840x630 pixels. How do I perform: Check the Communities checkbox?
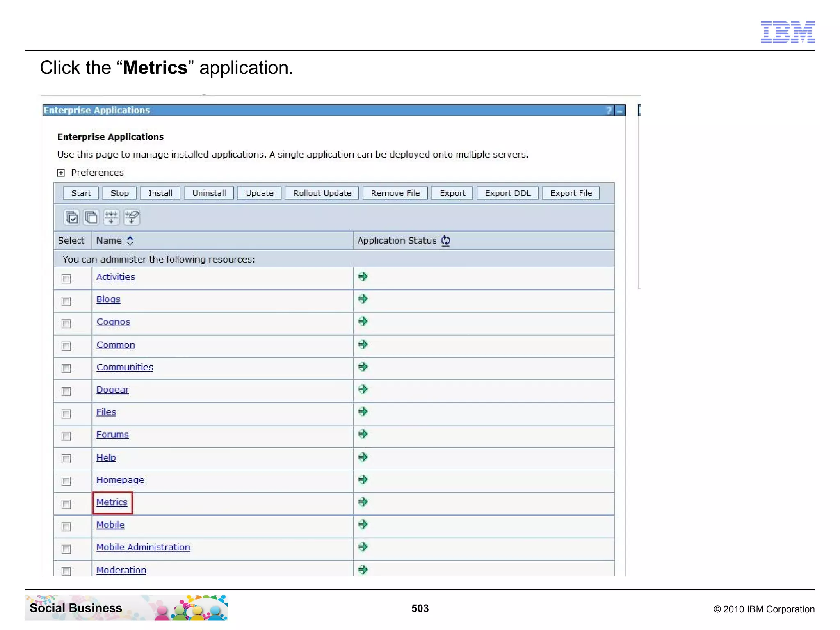(66, 369)
